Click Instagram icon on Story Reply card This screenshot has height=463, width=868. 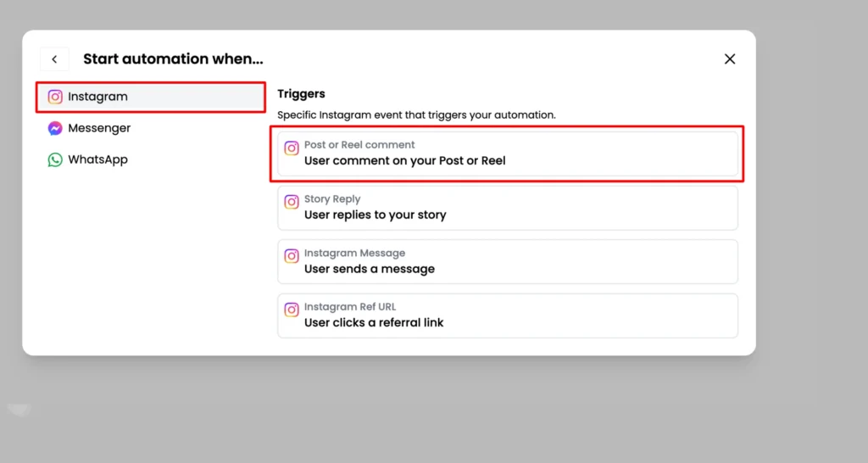(x=292, y=202)
